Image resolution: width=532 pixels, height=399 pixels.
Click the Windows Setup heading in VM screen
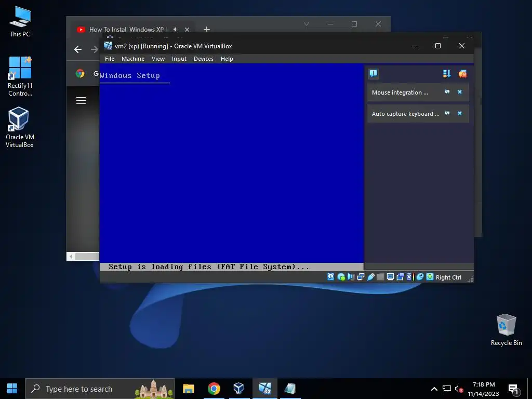coord(129,75)
